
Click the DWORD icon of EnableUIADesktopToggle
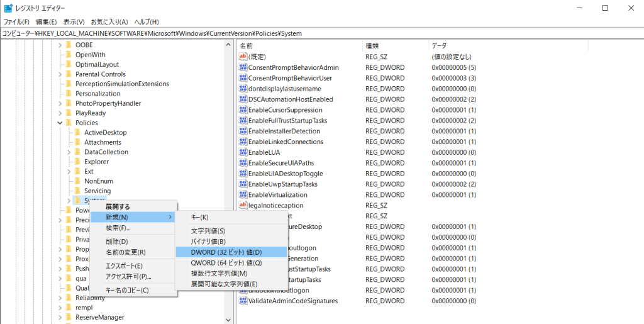coord(243,174)
